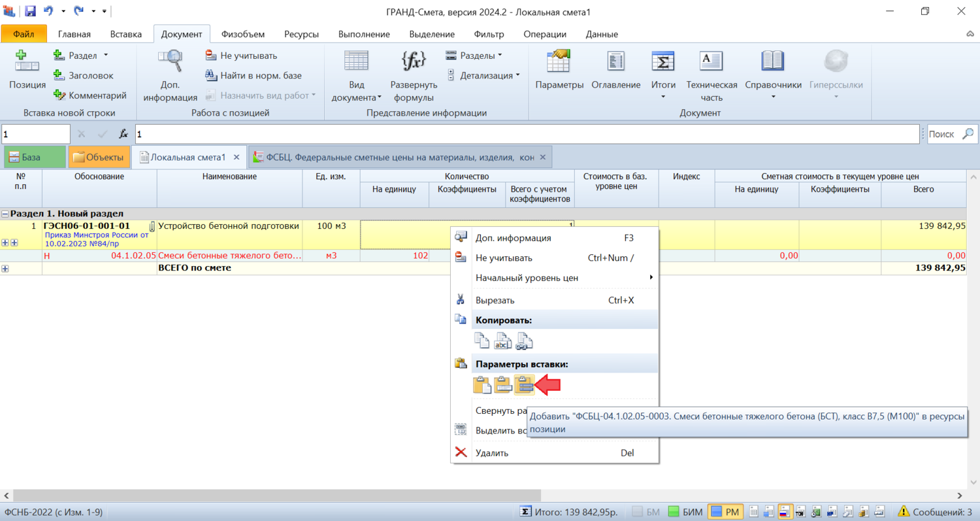Select the middle paste option icon

[502, 386]
